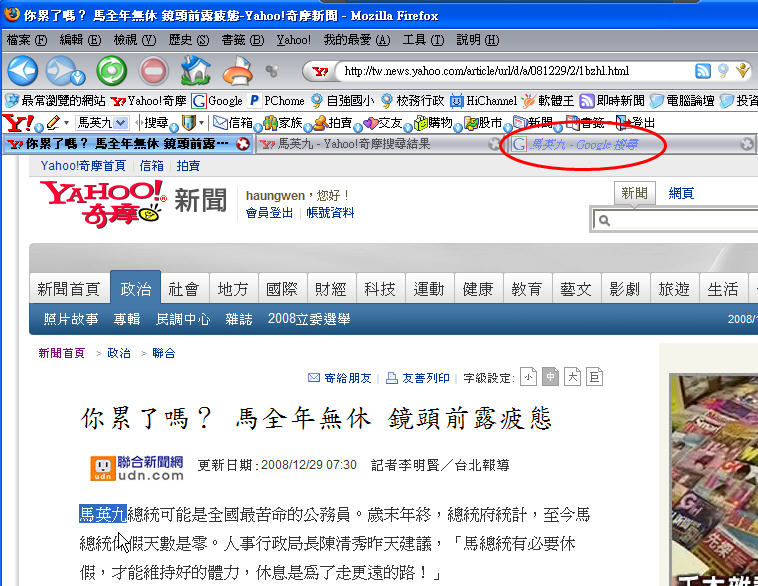This screenshot has width=758, height=586.
Task: Switch the search scope to 網頁
Action: 681,193
